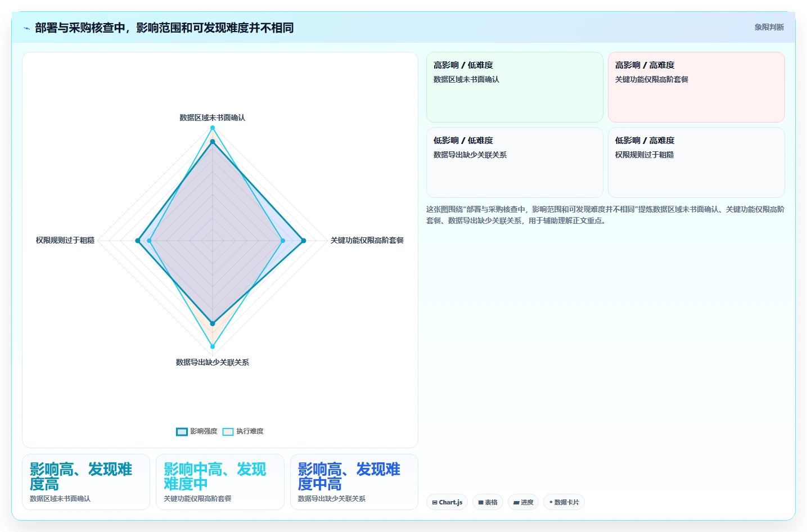
Task: Click radar axis label 数据导出缺少关联关系 below the chart
Action: [x=212, y=362]
